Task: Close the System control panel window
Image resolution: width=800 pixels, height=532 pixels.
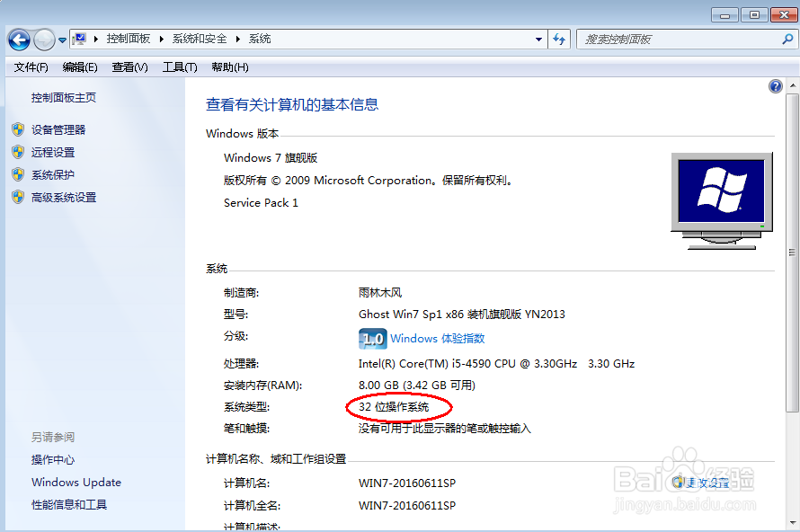Action: point(784,14)
